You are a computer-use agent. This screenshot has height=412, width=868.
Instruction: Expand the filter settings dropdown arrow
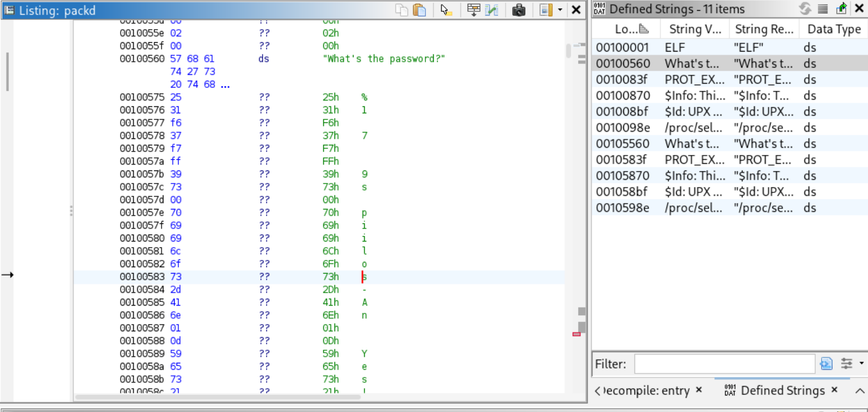pos(861,364)
